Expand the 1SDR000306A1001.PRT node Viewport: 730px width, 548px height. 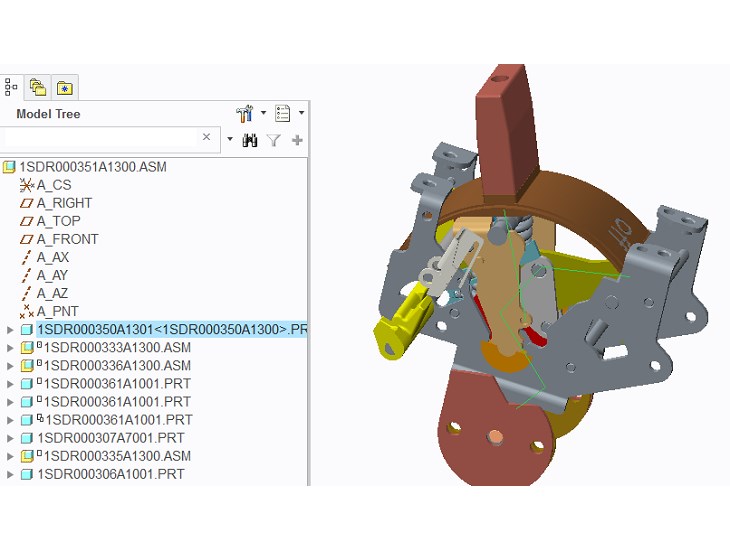pyautogui.click(x=10, y=474)
